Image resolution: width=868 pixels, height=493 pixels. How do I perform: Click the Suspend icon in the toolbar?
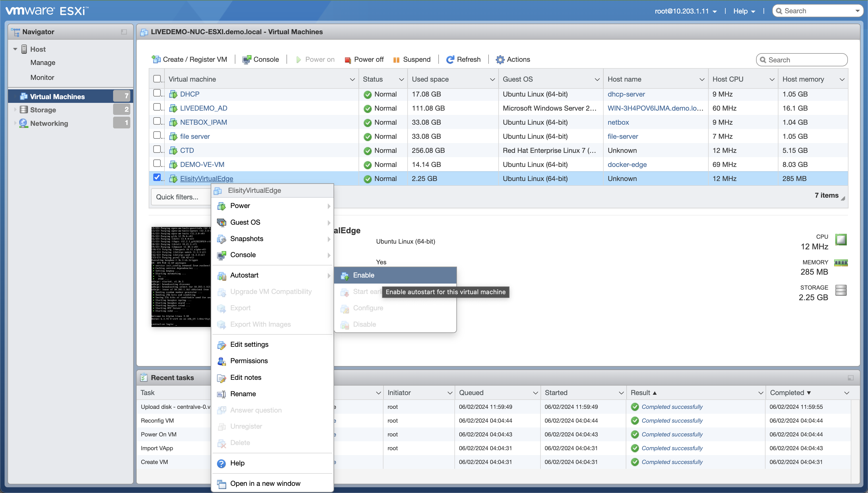tap(396, 60)
